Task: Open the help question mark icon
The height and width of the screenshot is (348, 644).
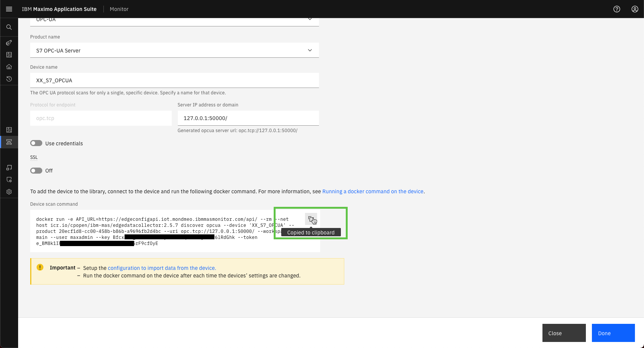Action: 617,9
